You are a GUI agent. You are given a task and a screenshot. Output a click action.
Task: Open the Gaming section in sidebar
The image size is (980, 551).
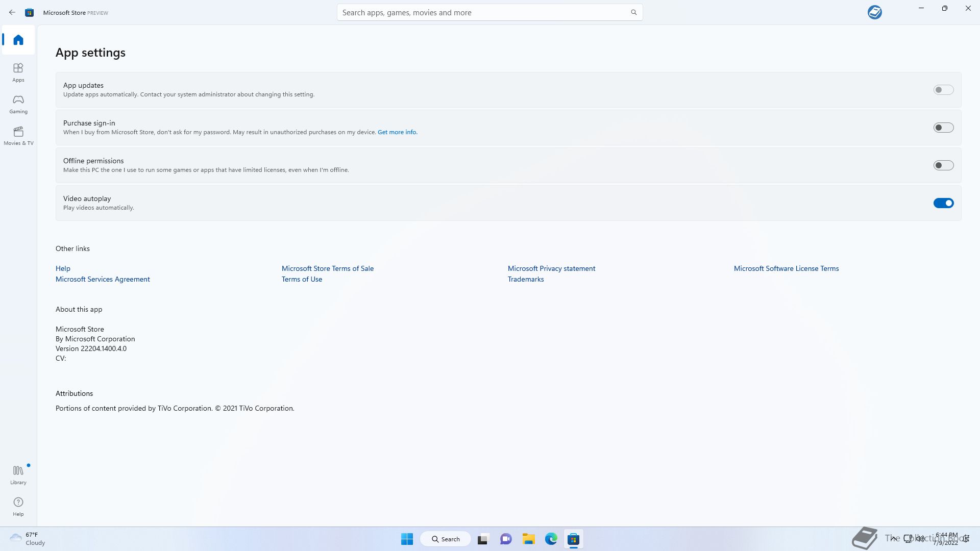18,104
